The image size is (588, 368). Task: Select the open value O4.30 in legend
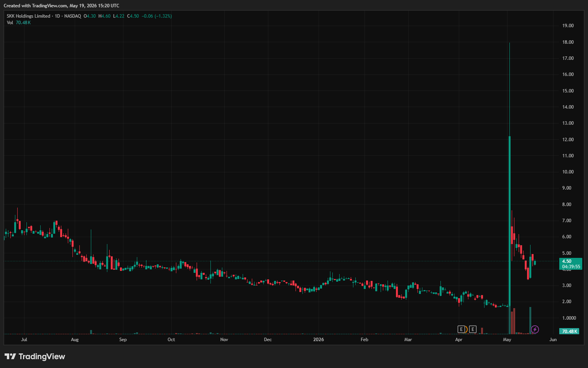click(x=90, y=16)
